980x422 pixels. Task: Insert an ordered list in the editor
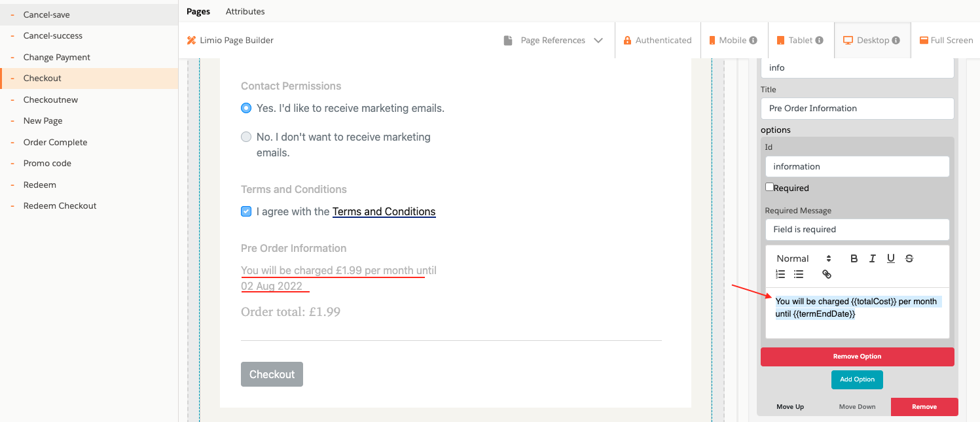(780, 274)
